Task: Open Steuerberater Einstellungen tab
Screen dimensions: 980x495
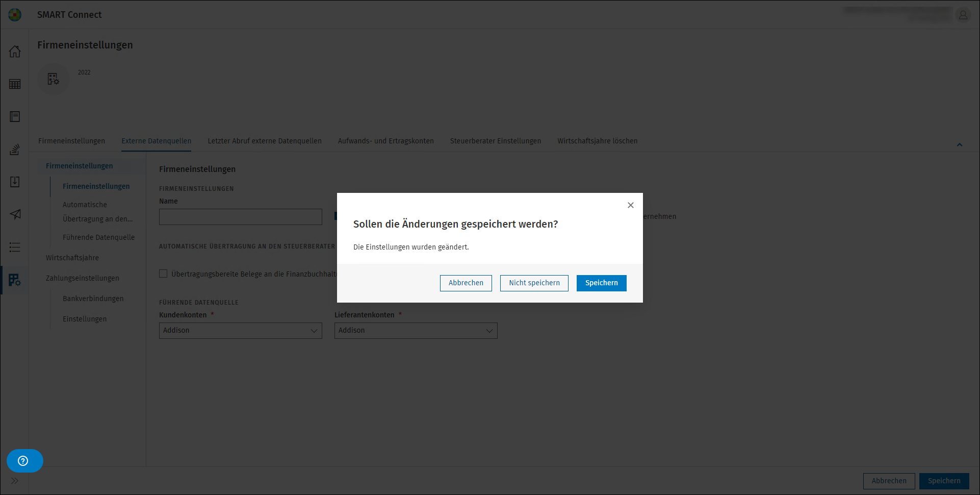Action: (496, 141)
